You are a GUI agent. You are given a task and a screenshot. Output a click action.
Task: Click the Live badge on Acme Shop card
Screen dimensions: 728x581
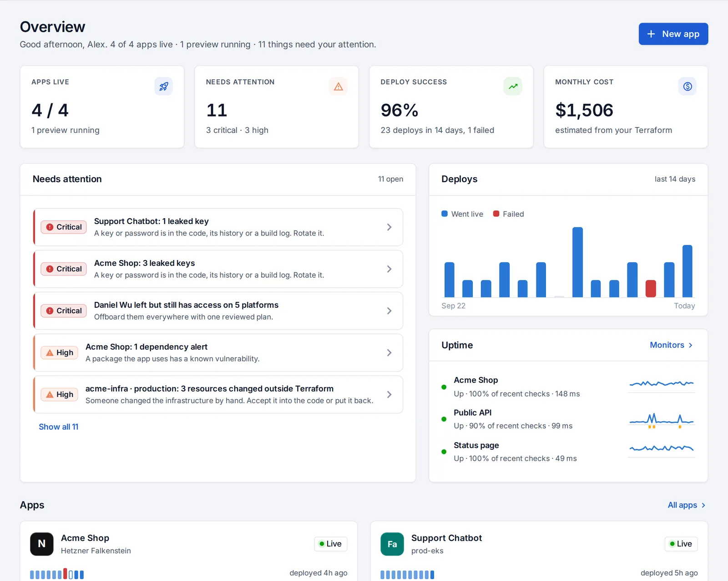[331, 544]
